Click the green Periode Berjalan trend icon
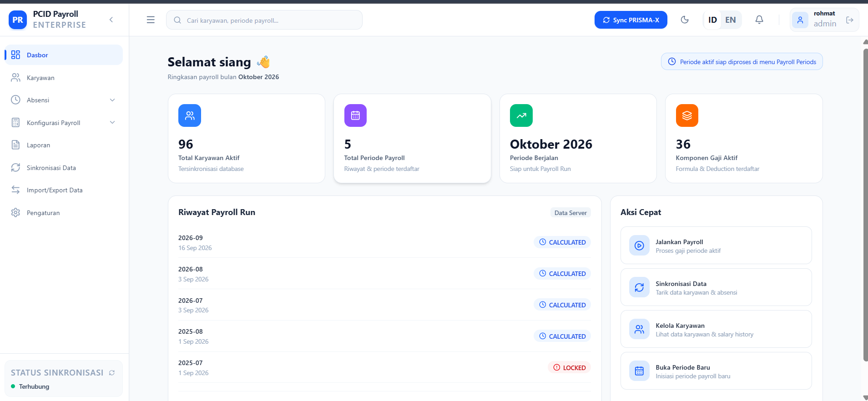Image resolution: width=868 pixels, height=401 pixels. pyautogui.click(x=521, y=115)
